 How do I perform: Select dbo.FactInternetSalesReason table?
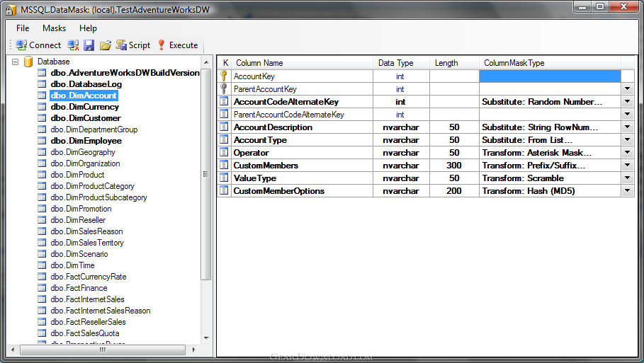click(101, 311)
